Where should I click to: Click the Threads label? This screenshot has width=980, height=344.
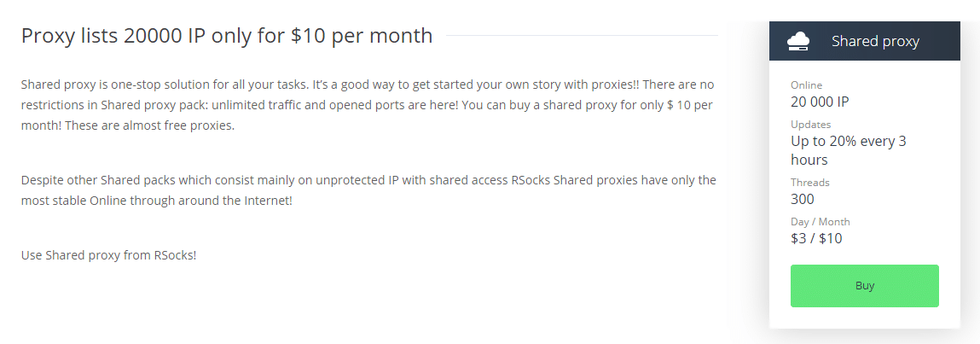[810, 183]
